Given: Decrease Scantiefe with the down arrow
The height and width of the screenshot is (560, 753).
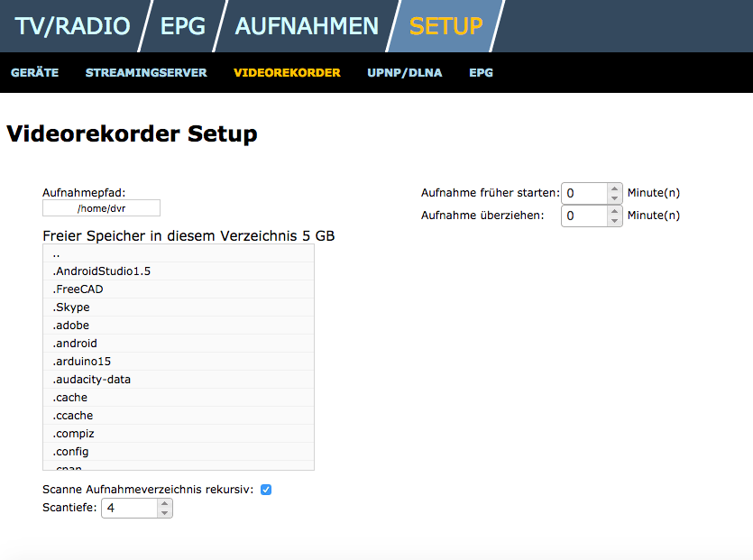Looking at the screenshot, I should coord(163,512).
